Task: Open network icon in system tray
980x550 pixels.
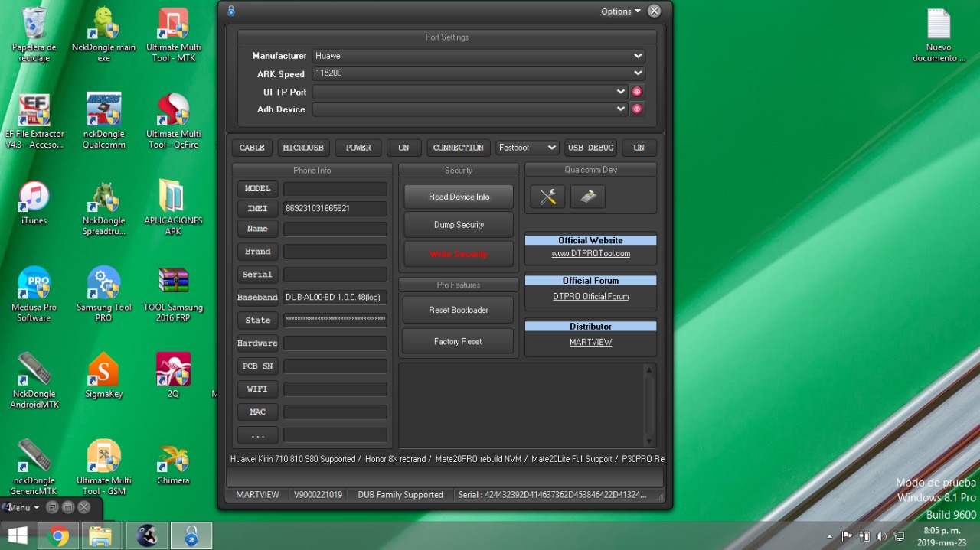Action: [x=899, y=536]
